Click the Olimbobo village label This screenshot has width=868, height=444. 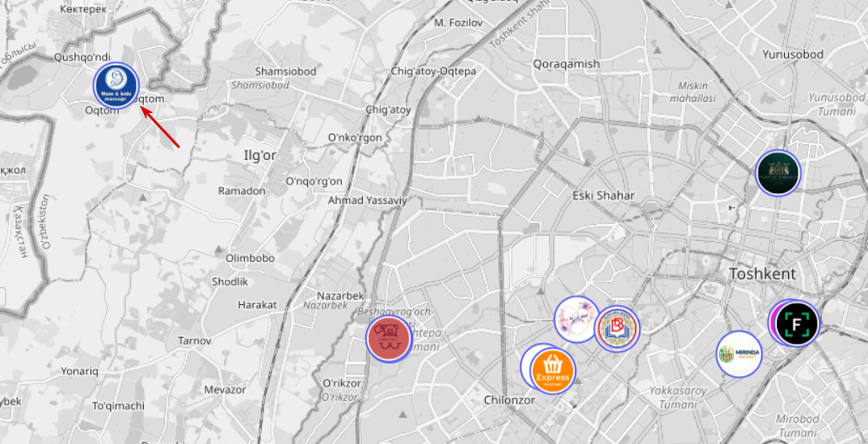click(x=250, y=259)
